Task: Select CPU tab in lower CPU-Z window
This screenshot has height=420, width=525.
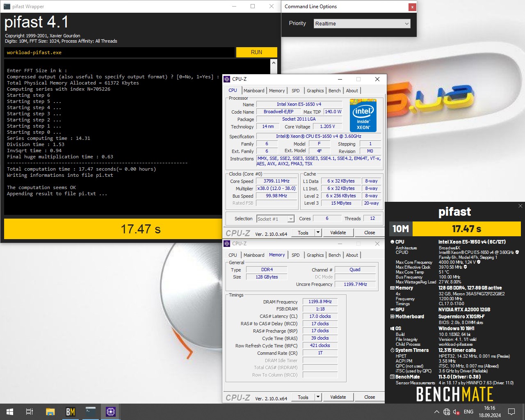Action: (x=233, y=255)
